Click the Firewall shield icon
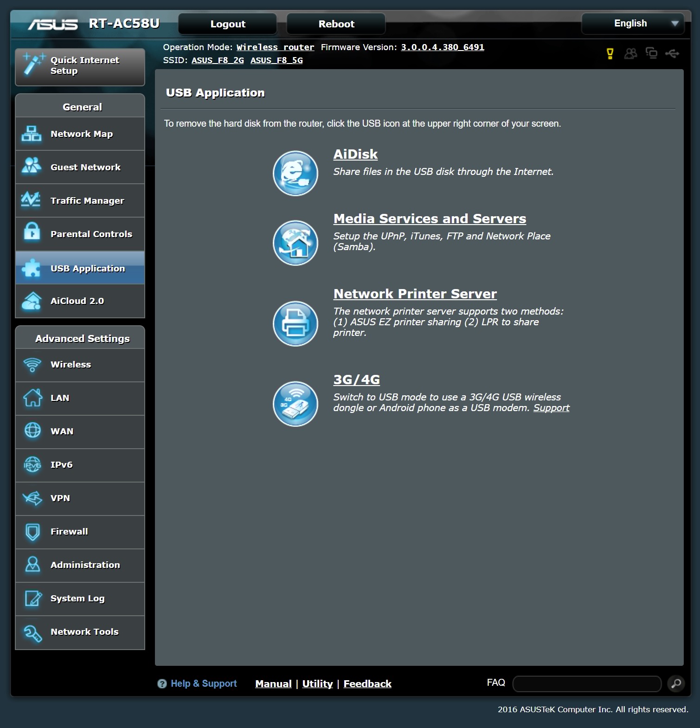 tap(32, 532)
